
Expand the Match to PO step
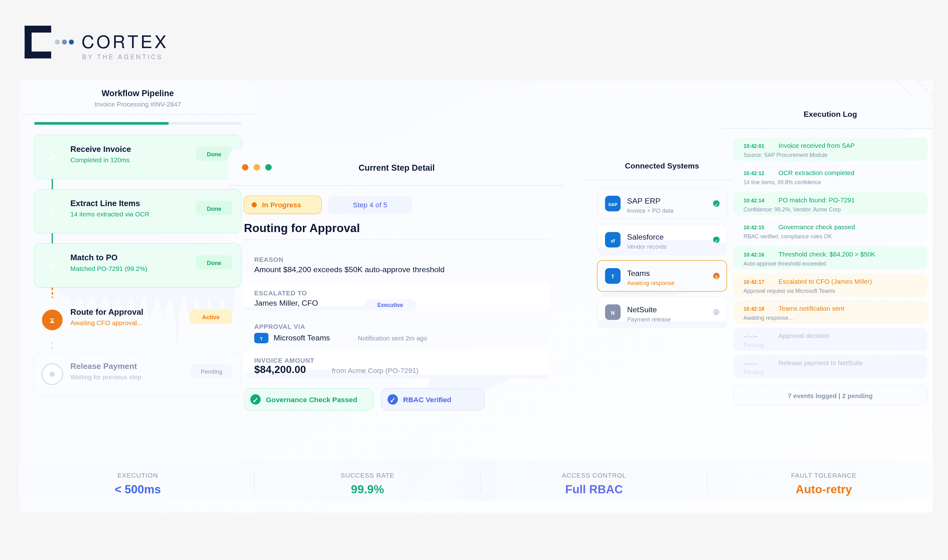tap(138, 265)
